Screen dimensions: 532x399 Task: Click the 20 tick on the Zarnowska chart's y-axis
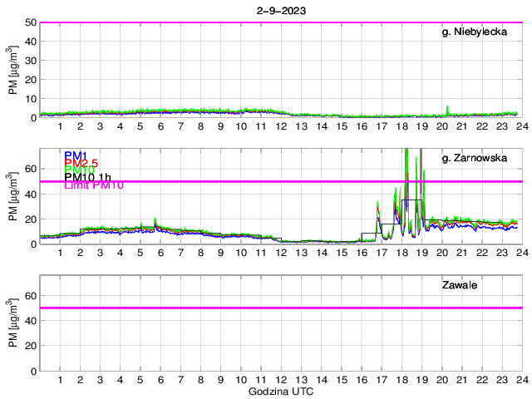pos(30,219)
